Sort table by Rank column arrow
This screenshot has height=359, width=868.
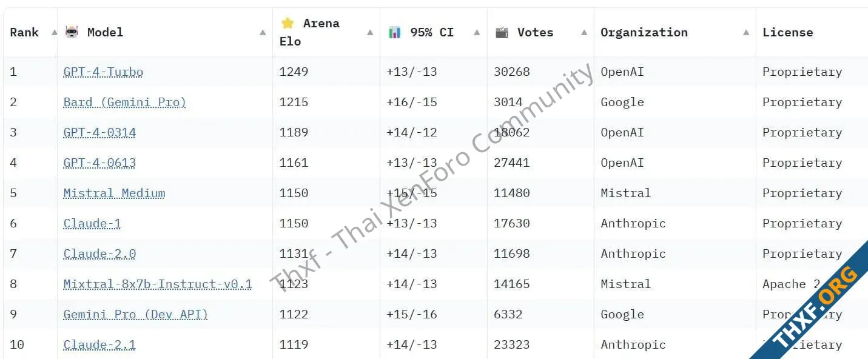[x=53, y=33]
